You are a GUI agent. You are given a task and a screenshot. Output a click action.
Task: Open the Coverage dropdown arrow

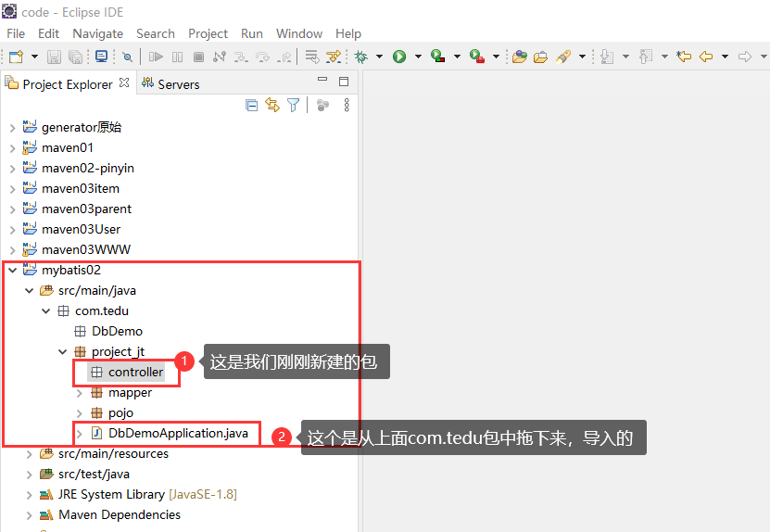point(457,57)
